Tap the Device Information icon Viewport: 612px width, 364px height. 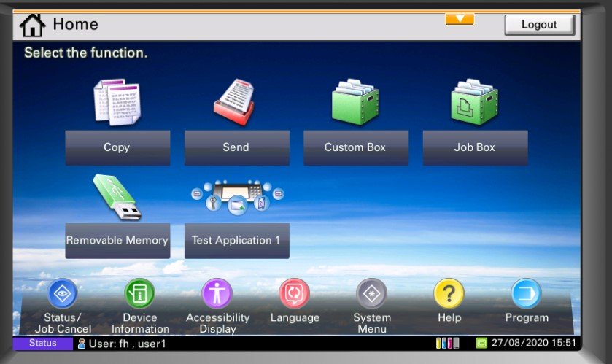[139, 293]
